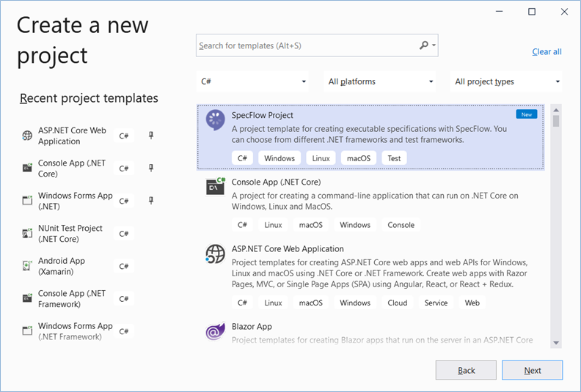Click the Next button
The image size is (581, 392).
coord(532,370)
